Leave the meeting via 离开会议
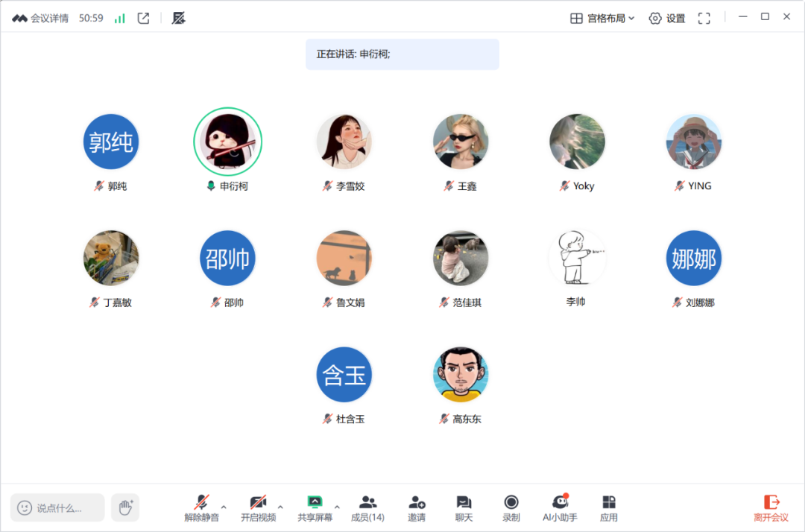This screenshot has height=532, width=805. click(x=771, y=507)
